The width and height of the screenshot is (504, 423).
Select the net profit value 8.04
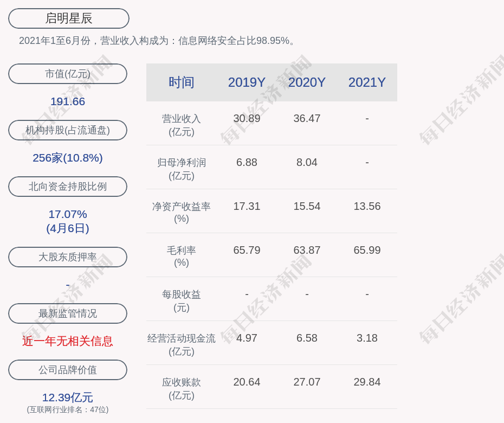307,163
